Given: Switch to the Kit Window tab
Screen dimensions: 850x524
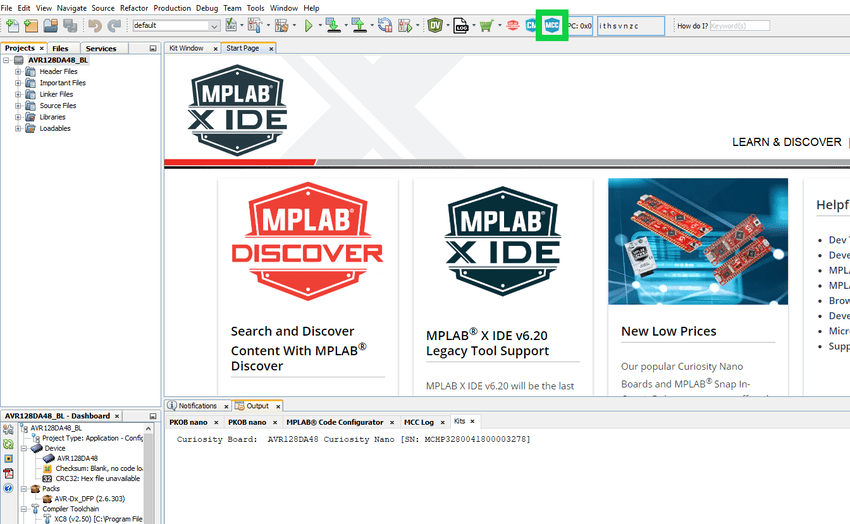Looking at the screenshot, I should (x=186, y=48).
